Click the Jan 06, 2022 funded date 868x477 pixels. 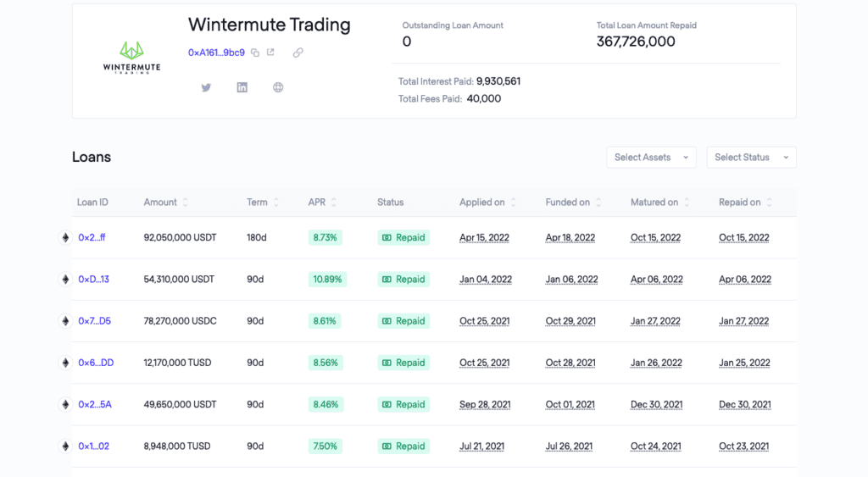click(572, 280)
